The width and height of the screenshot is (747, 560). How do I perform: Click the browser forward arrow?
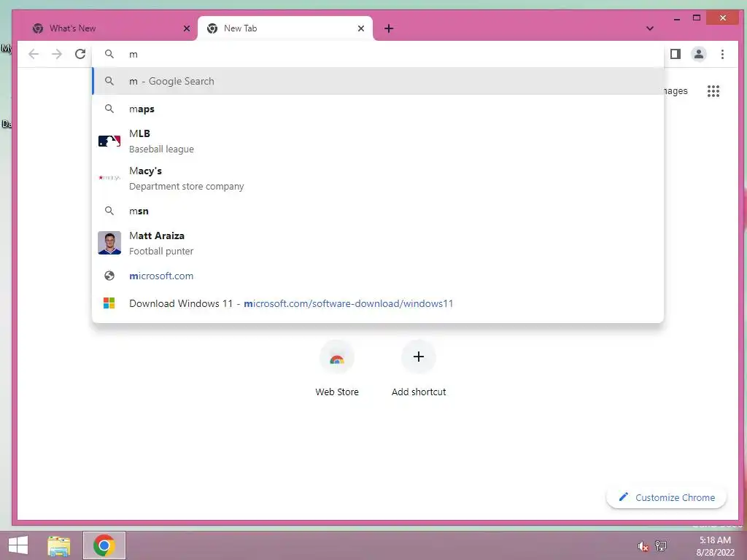click(x=57, y=54)
